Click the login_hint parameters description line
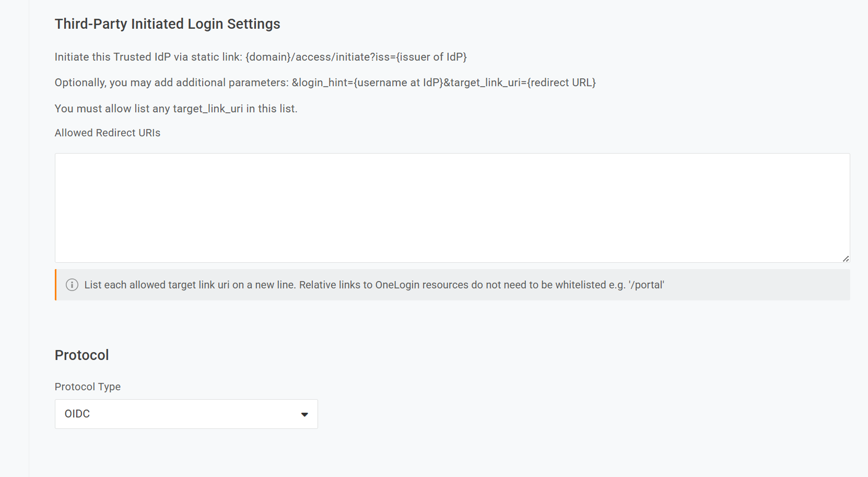 325,82
